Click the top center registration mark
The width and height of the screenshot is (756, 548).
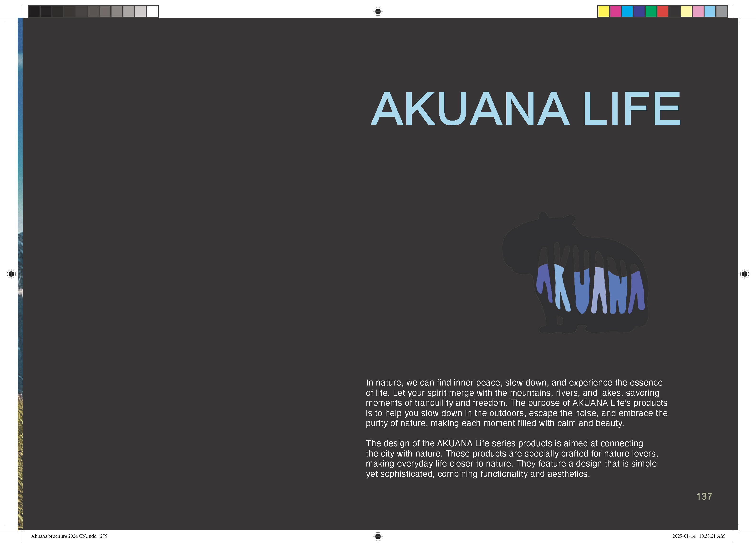pos(378,11)
